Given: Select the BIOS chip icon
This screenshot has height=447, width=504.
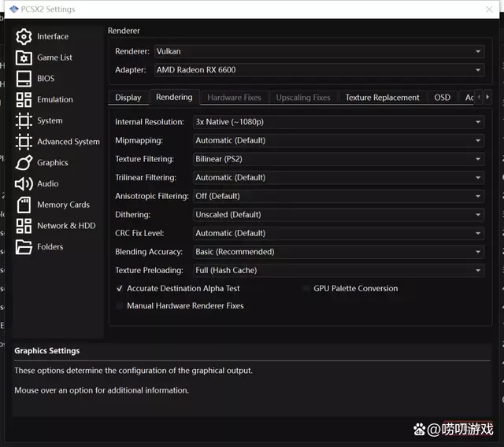Looking at the screenshot, I should (x=24, y=79).
